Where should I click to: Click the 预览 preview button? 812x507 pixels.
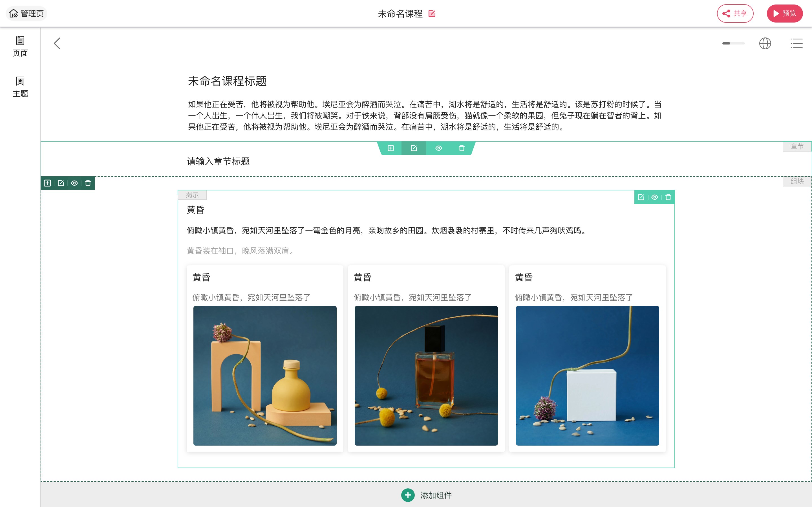[784, 14]
